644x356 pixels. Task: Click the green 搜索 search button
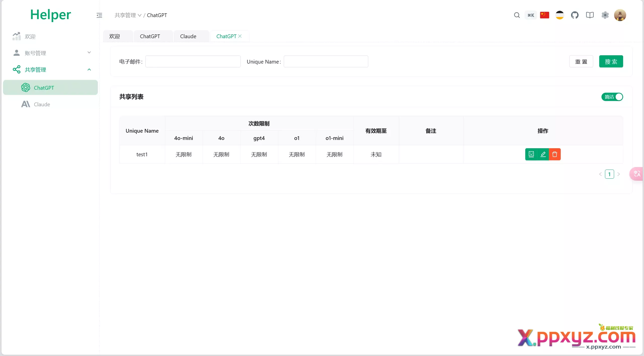(x=611, y=62)
